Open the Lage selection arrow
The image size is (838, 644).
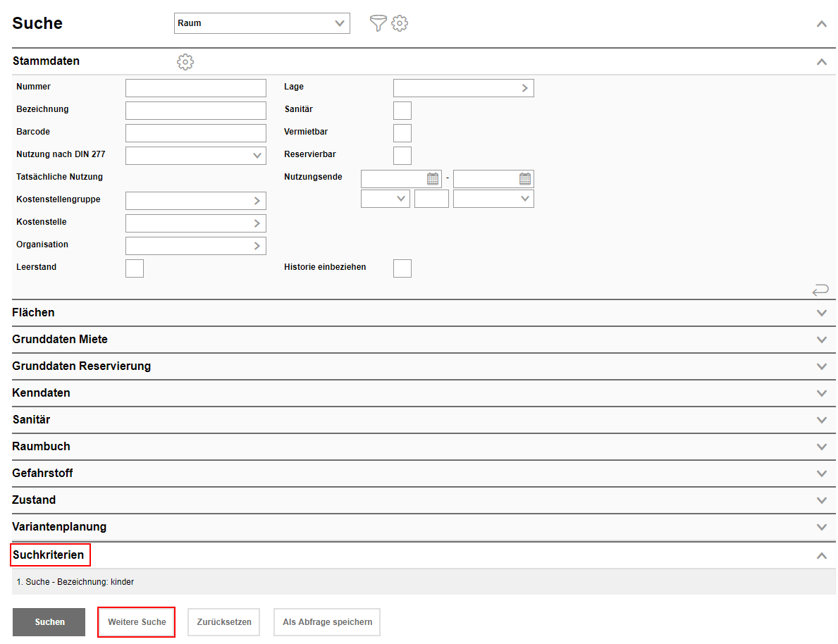point(524,88)
